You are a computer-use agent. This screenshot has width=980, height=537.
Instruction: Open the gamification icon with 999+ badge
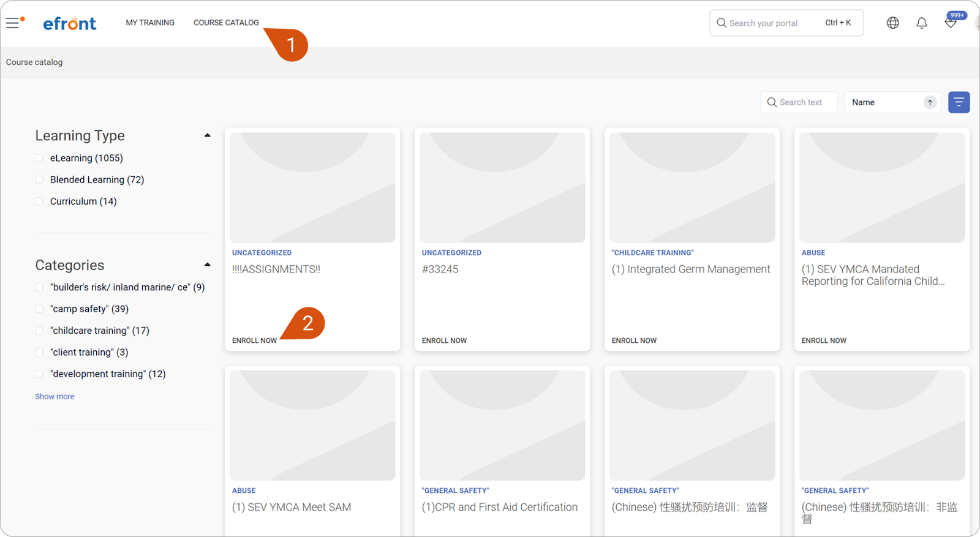[951, 23]
